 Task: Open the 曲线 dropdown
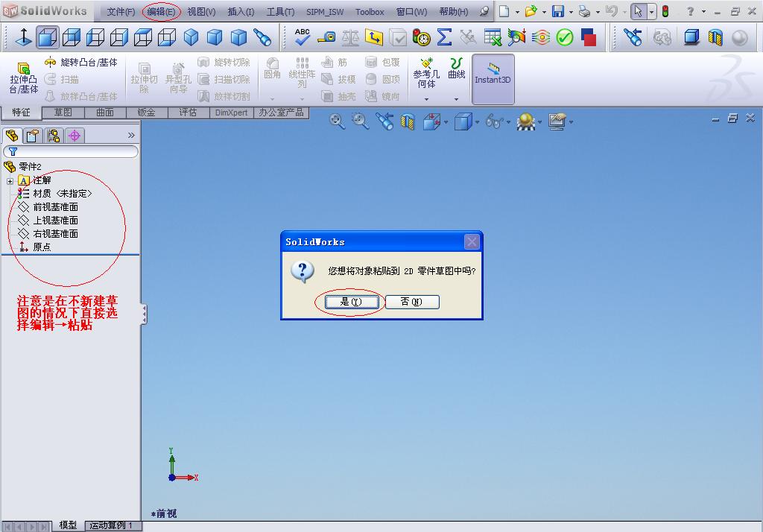457,99
